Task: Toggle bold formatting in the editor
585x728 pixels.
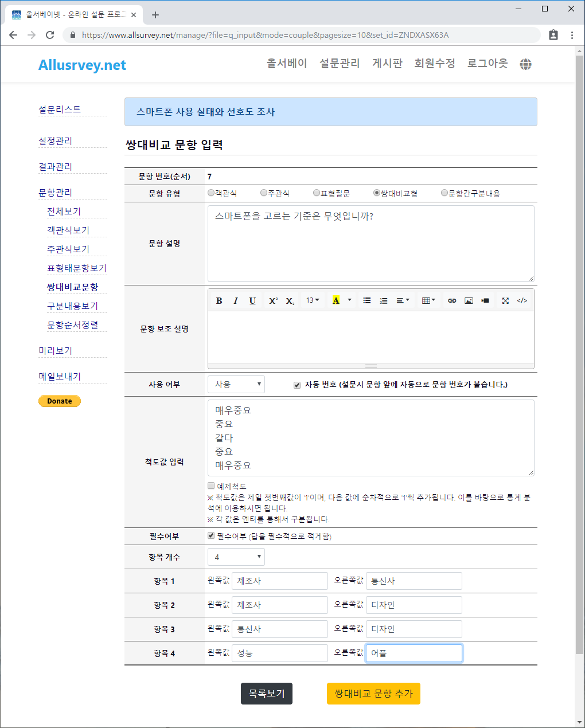Action: coord(219,300)
